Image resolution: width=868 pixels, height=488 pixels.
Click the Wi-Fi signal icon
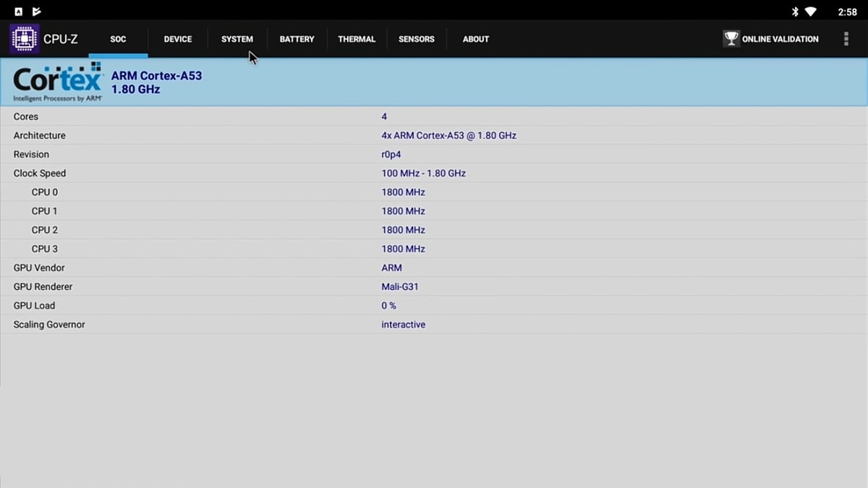[x=811, y=12]
